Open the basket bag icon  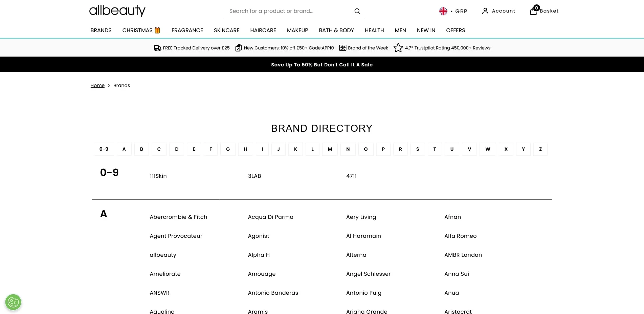(x=533, y=11)
